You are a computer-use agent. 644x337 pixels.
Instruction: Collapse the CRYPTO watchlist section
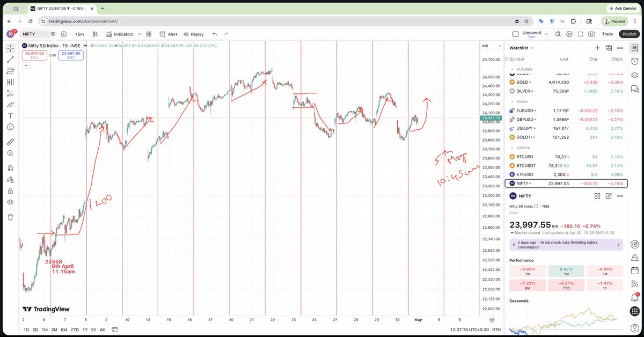512,148
